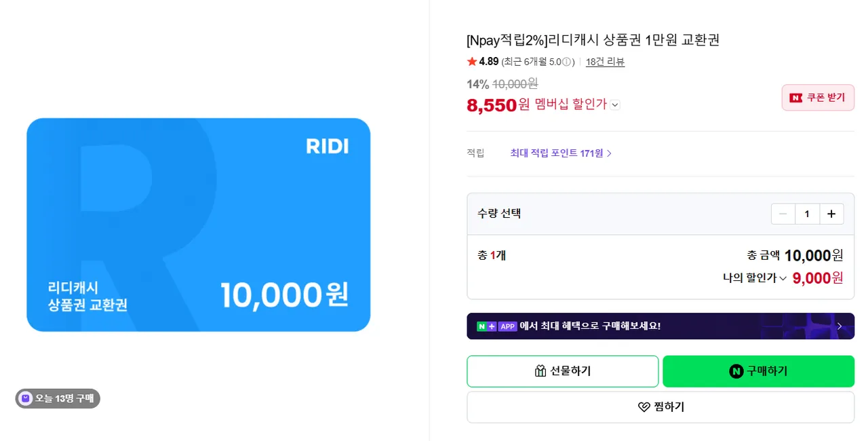Expand the 나의 할인가 breakdown chevron

click(783, 278)
